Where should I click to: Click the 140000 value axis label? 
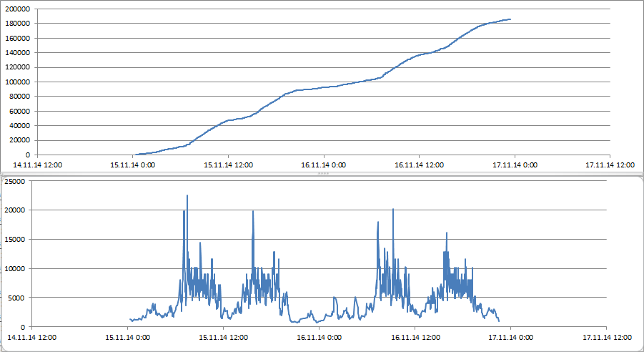coord(17,52)
